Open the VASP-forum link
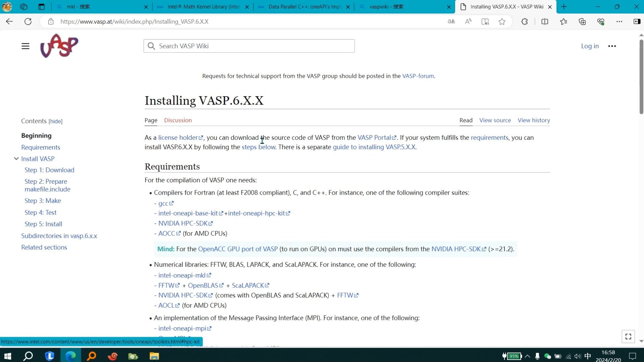 (418, 76)
